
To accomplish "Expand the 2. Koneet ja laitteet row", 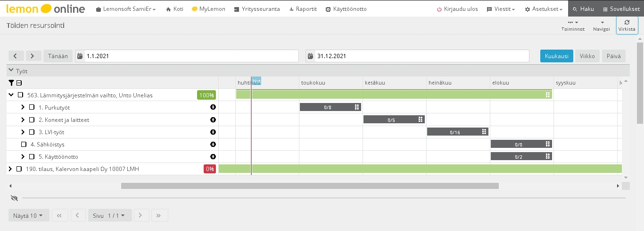I will tap(23, 120).
